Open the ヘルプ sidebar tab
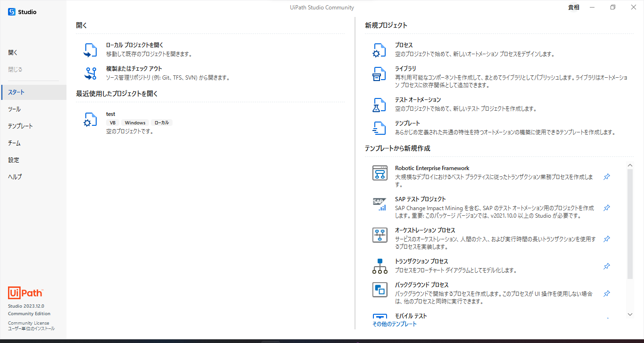 pyautogui.click(x=33, y=177)
